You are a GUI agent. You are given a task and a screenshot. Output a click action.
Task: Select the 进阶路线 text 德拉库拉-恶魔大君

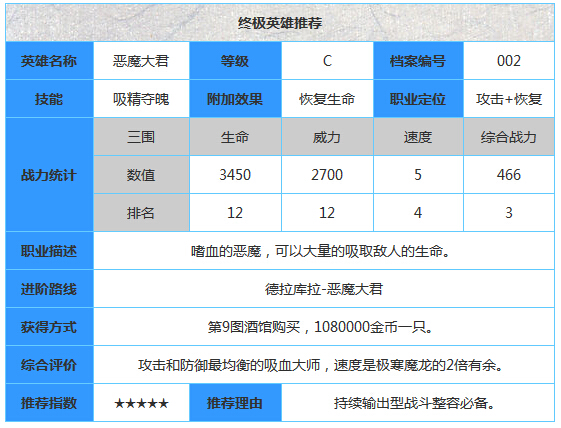(x=324, y=289)
